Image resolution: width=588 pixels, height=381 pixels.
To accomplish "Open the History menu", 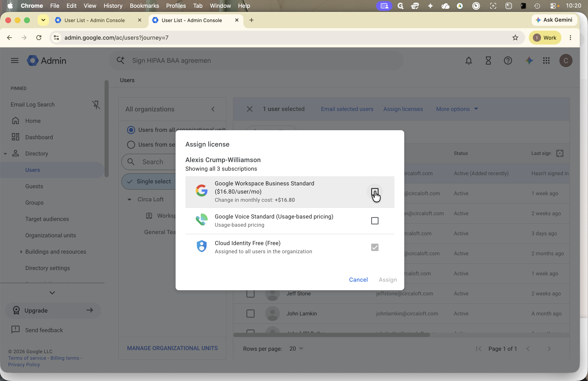I will coord(113,6).
